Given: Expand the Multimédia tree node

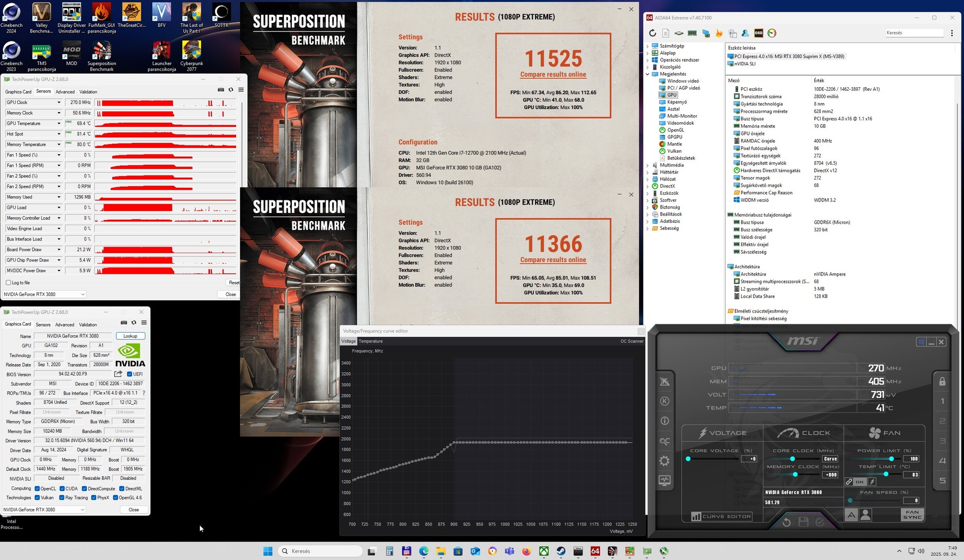Looking at the screenshot, I should tap(648, 165).
